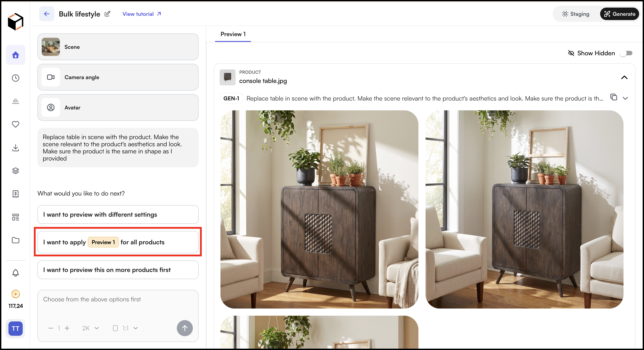Switch to Staging mode
Screen dimensions: 644x350
pos(575,14)
